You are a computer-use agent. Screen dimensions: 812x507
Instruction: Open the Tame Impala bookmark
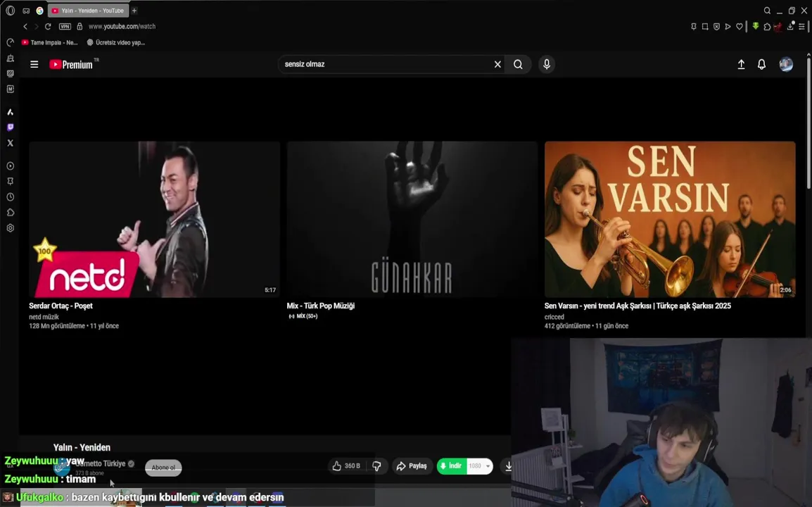pyautogui.click(x=50, y=42)
